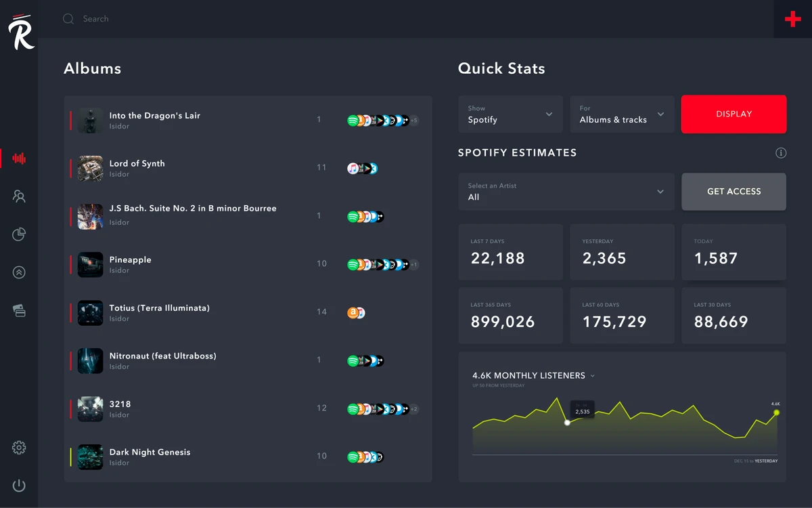Click the +2 stores badge on 3218
Screen dimensions: 812x508
[x=414, y=409]
